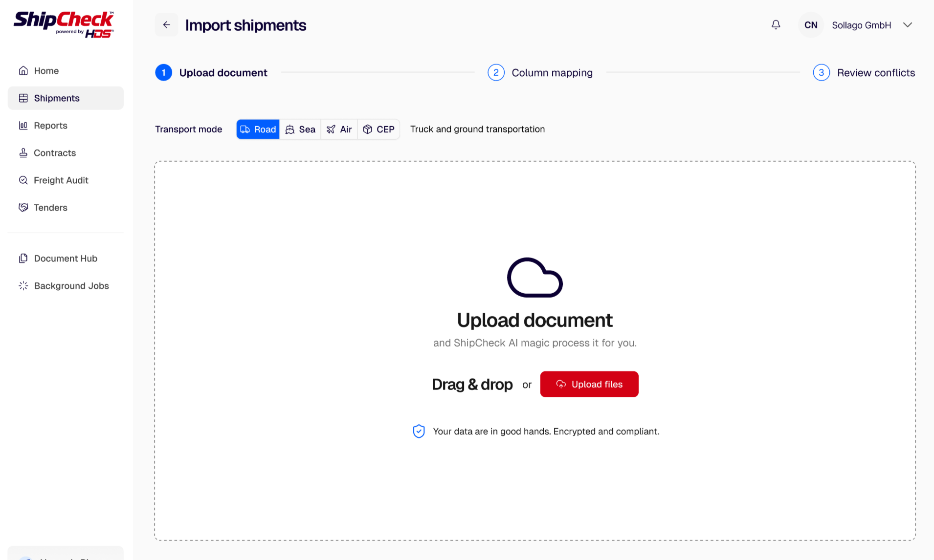
Task: Open Freight Audit page
Action: (66, 180)
